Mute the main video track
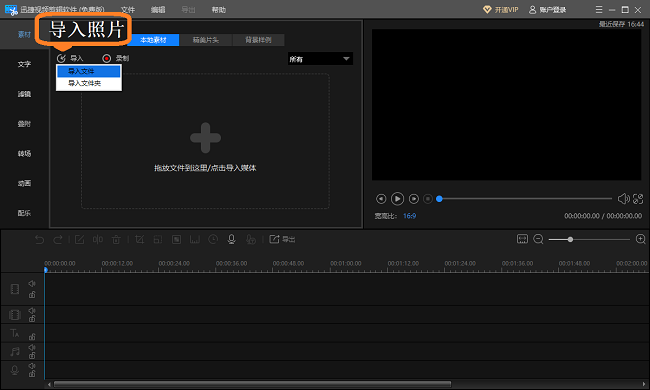 [32, 283]
